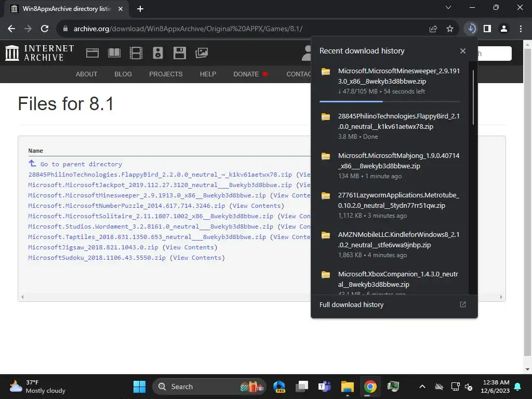Screen dimensions: 532x399
Task: Open the DONATE menu item
Action: [x=250, y=74]
